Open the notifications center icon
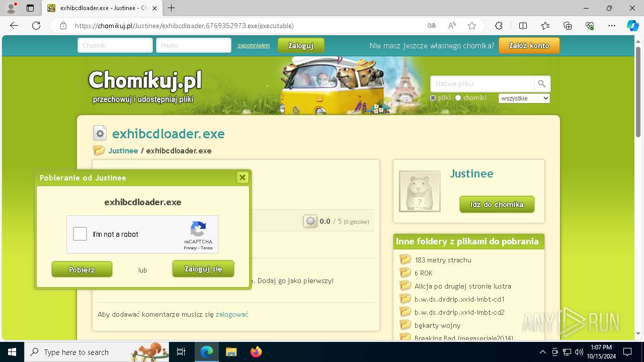Screen dimensions: 644x362 coord(627,352)
